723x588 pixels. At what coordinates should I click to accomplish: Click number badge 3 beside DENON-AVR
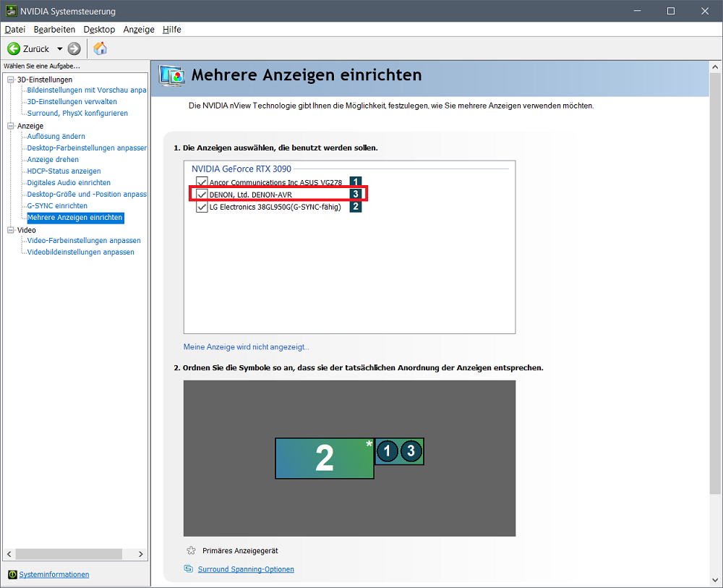[x=356, y=194]
